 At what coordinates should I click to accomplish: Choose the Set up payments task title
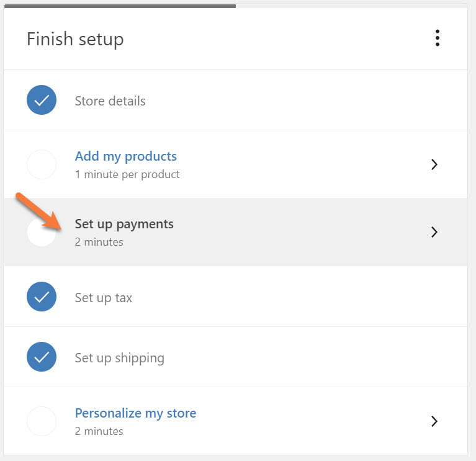coord(124,224)
